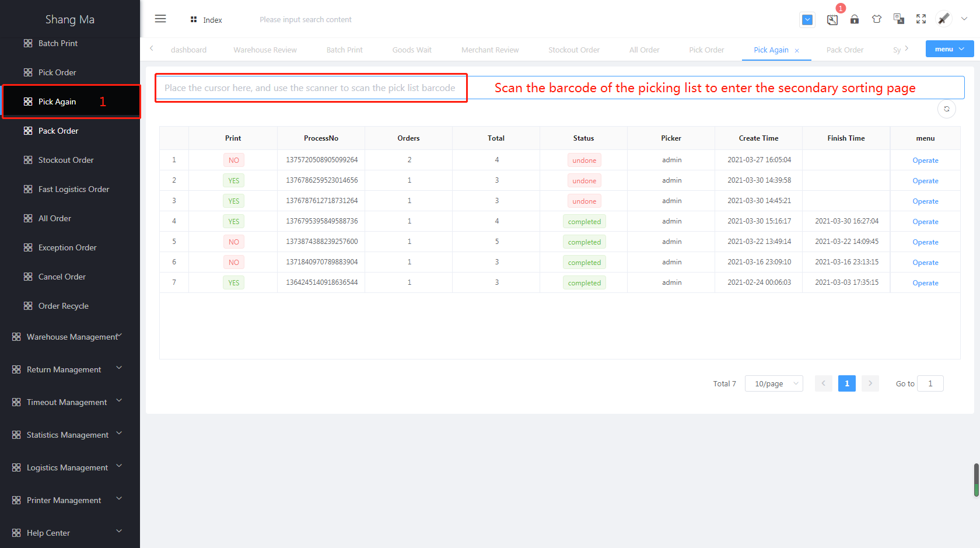Lock the screen with the padlock icon

pyautogui.click(x=855, y=19)
